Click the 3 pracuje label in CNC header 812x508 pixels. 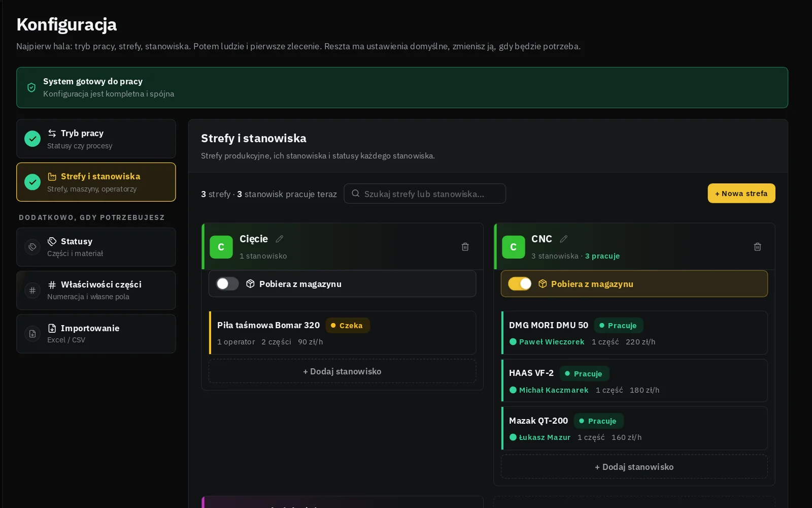pos(602,256)
